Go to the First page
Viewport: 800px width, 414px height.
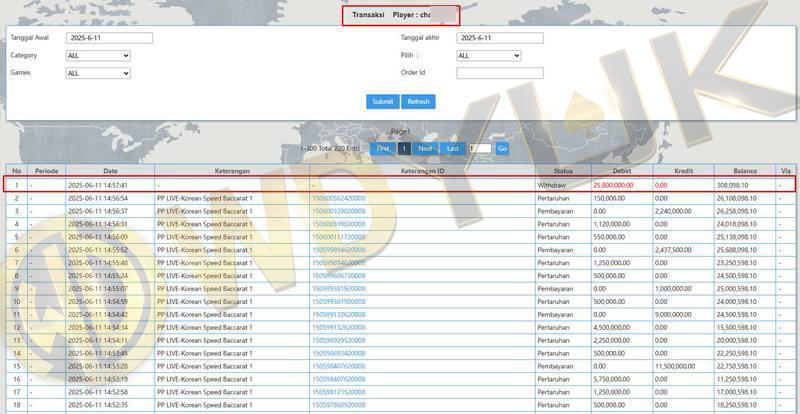(x=383, y=149)
